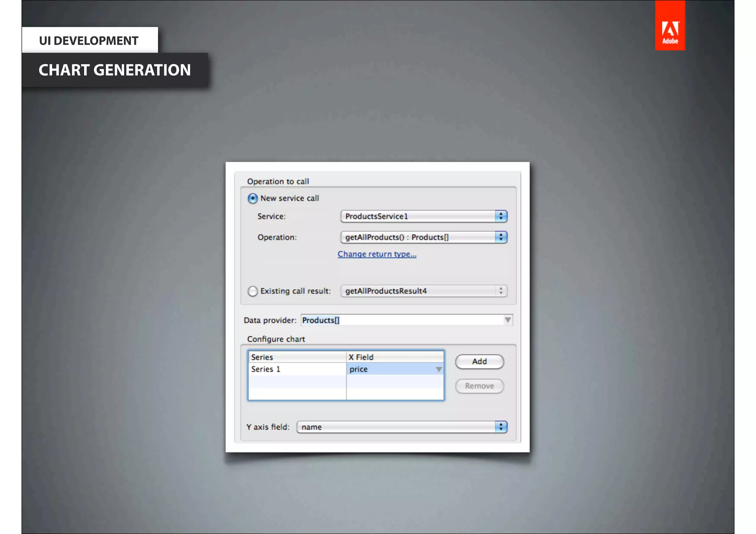Click the empty row below Series 1
Viewport: 756px width, 534px height.
point(297,382)
